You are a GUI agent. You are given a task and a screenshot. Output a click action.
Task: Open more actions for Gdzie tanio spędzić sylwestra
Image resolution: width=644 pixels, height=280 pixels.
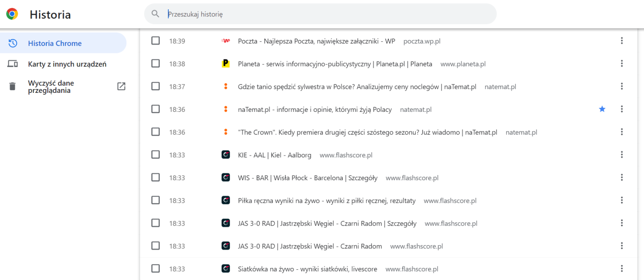(x=622, y=86)
